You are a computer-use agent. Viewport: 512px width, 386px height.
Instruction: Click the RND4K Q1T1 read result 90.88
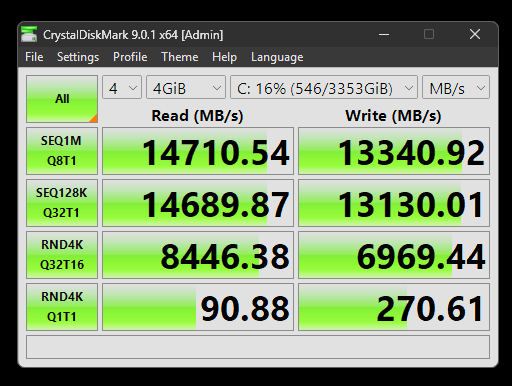[x=198, y=307]
